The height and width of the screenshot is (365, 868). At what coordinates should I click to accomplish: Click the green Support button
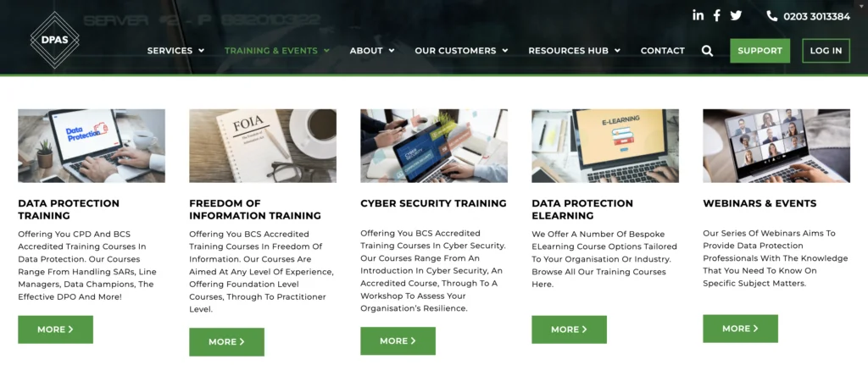pos(760,51)
